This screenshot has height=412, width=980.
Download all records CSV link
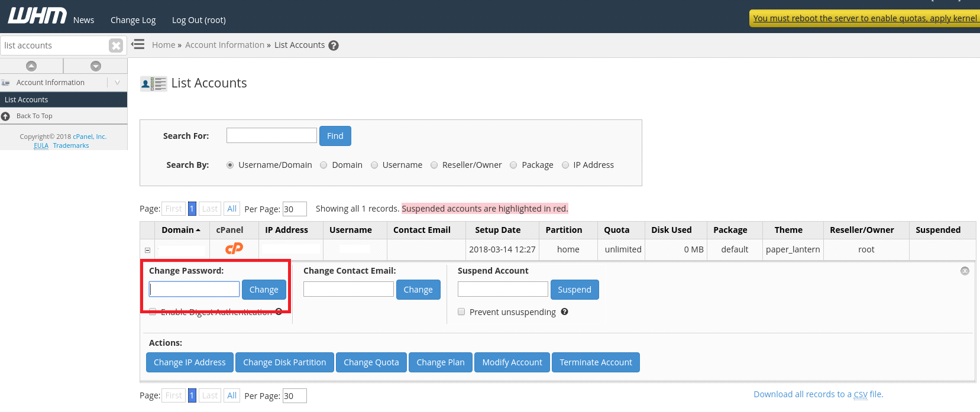pyautogui.click(x=819, y=394)
